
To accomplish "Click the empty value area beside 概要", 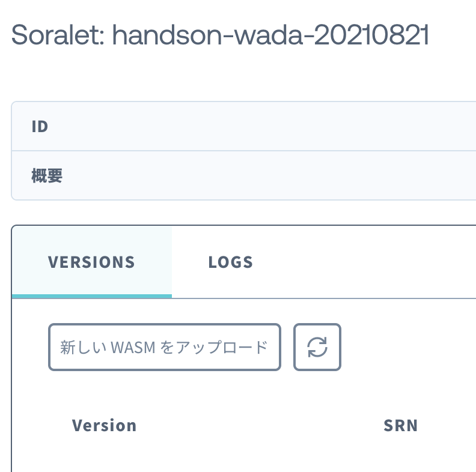I will 273,175.
